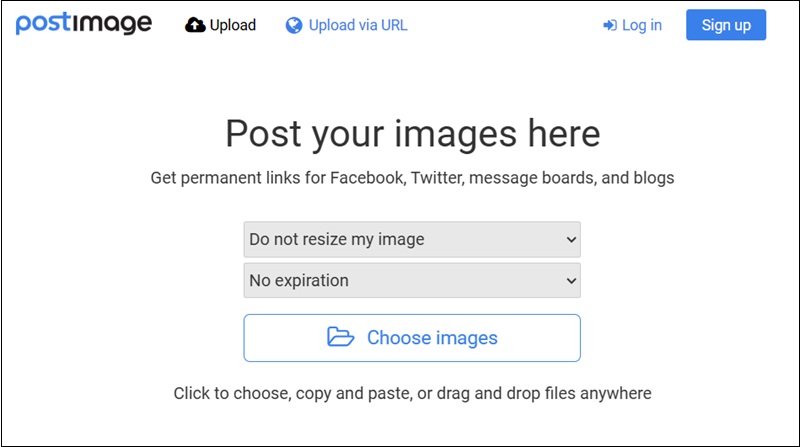Screen dimensions: 800x447
Task: Click the postimage logo
Action: tap(84, 24)
